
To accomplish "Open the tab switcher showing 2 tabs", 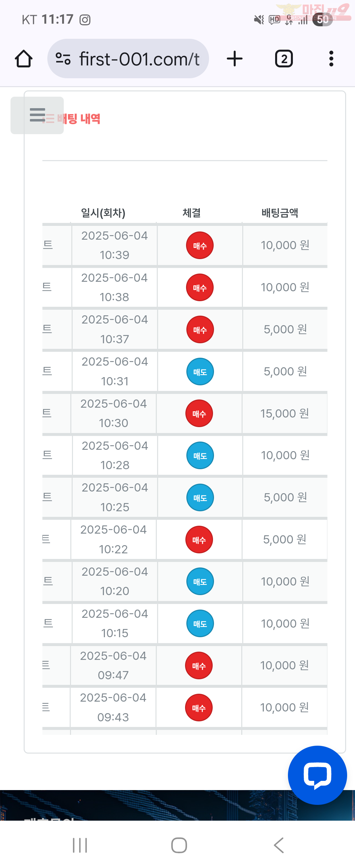I will (x=284, y=59).
